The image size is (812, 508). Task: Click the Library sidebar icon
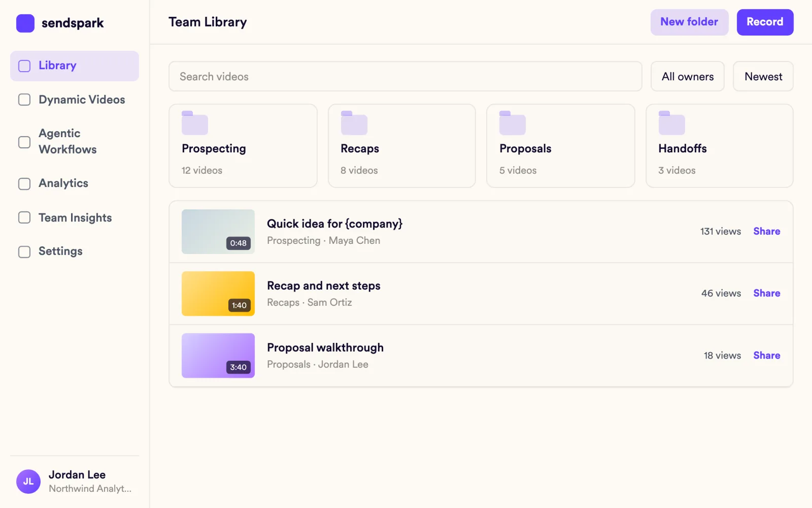click(x=24, y=66)
